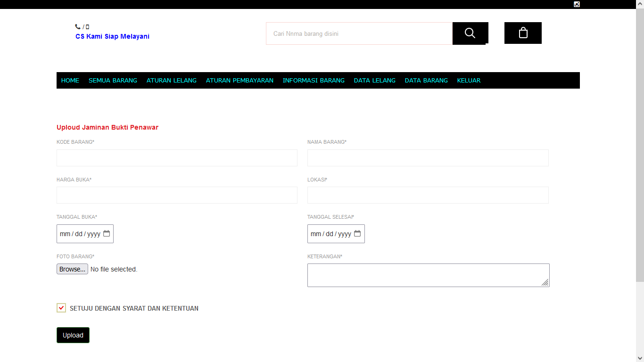The height and width of the screenshot is (362, 644).
Task: Open Semua Barang page
Action: pyautogui.click(x=113, y=81)
